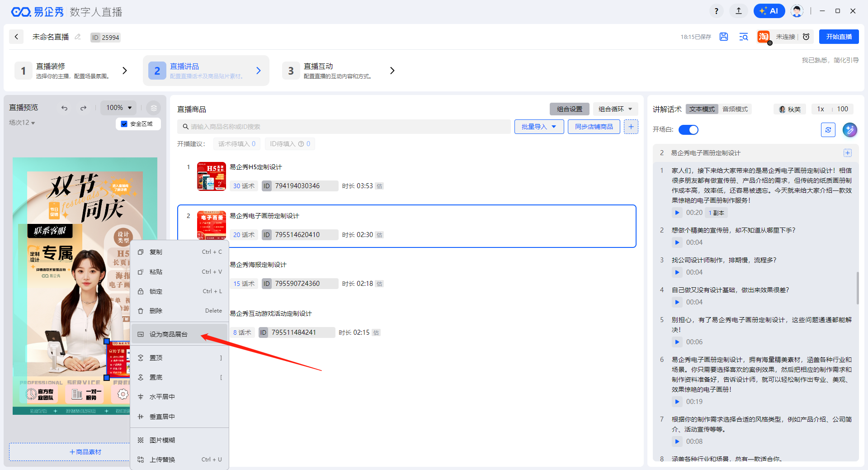The width and height of the screenshot is (868, 470).
Task: Save the project with the floppy disk icon
Action: click(x=724, y=37)
